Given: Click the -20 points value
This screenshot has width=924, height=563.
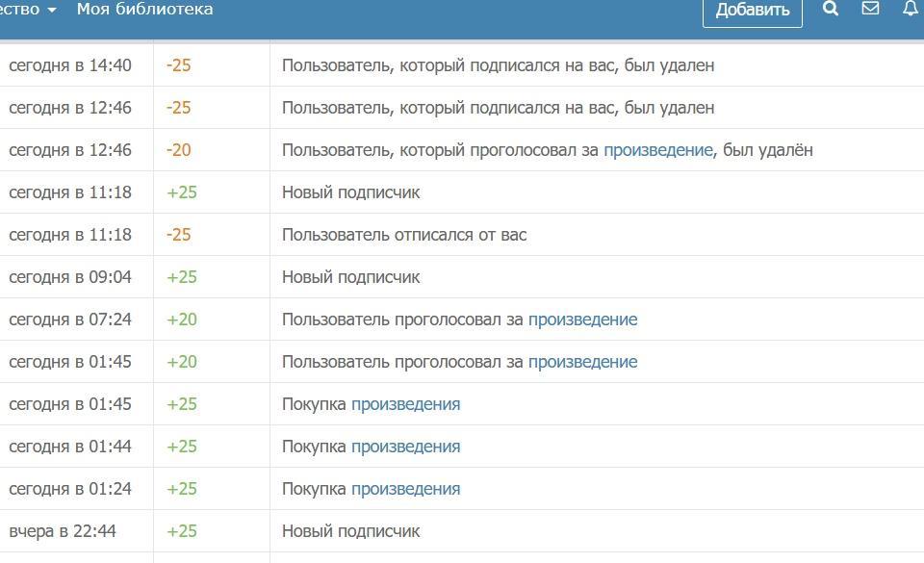Looking at the screenshot, I should pos(178,150).
